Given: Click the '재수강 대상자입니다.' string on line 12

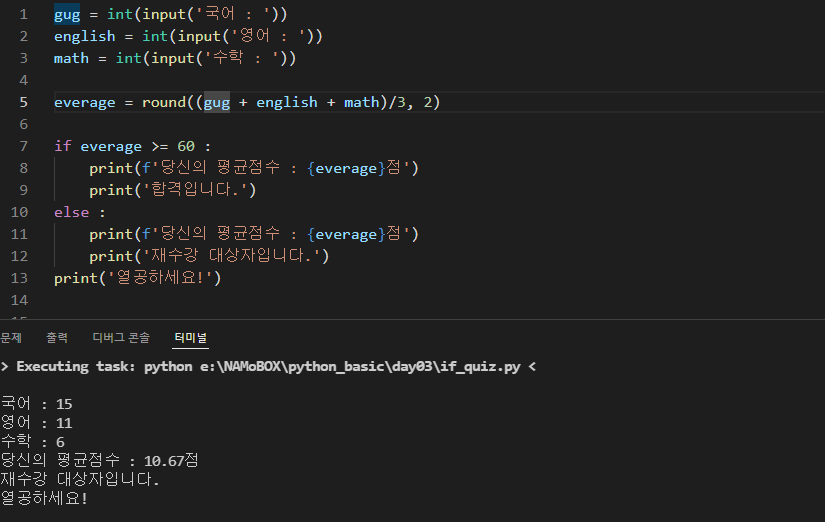Looking at the screenshot, I should pyautogui.click(x=232, y=256).
